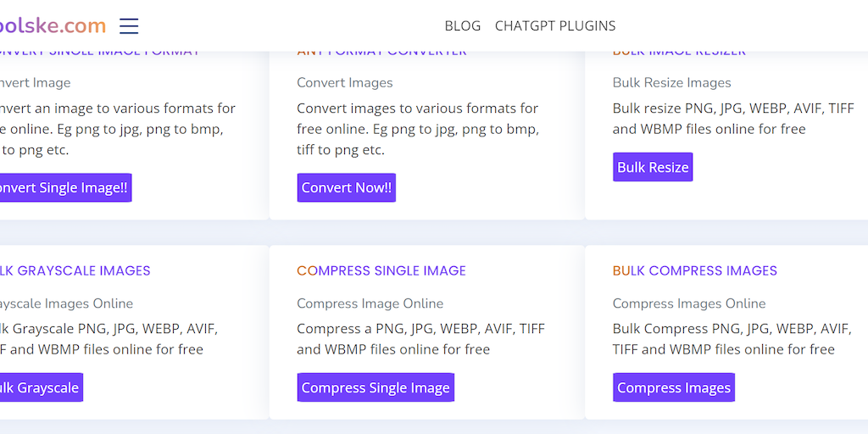Click the toolske.com site logo

click(x=53, y=26)
